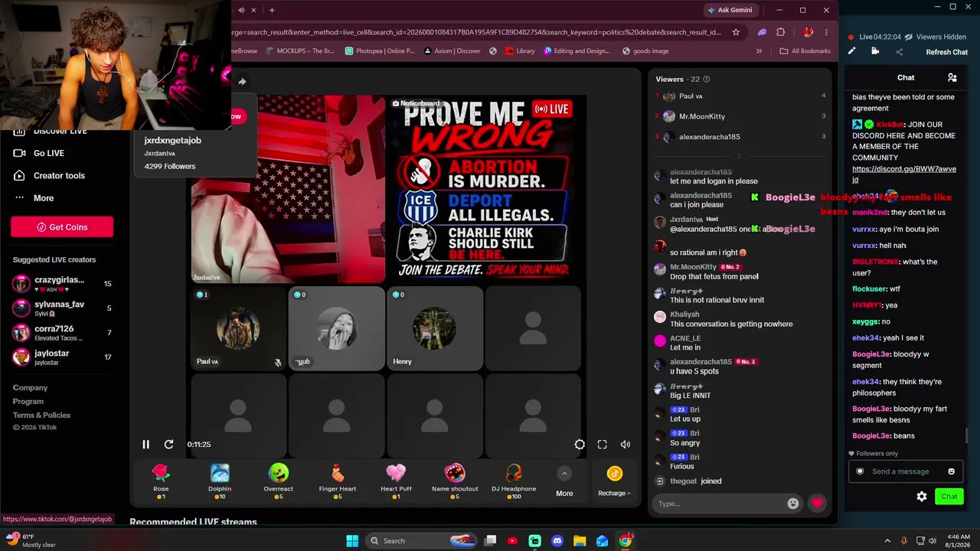Open Discord from the taskbar
980x551 pixels.
(x=557, y=541)
